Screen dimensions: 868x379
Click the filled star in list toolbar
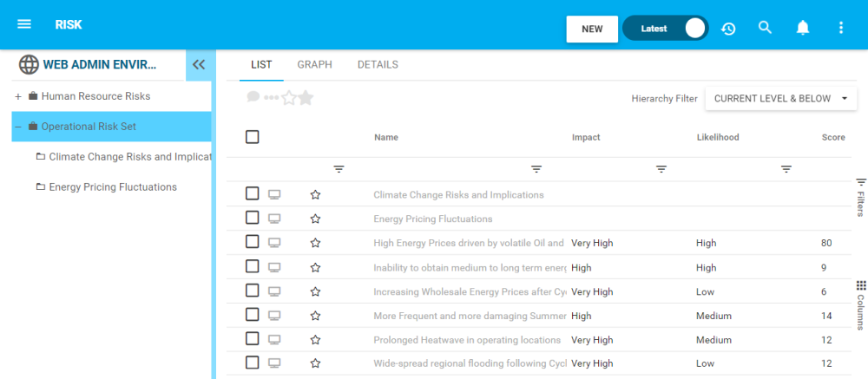(x=306, y=98)
